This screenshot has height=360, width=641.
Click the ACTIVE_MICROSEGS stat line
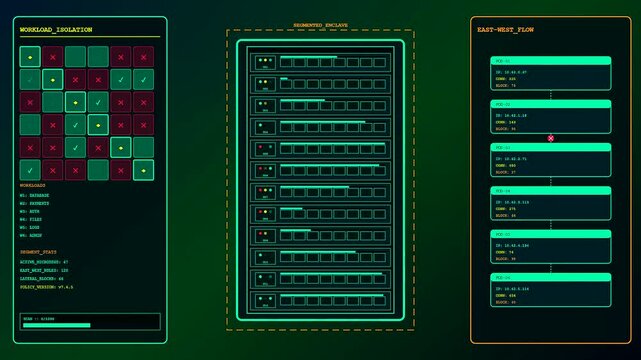[x=44, y=262]
